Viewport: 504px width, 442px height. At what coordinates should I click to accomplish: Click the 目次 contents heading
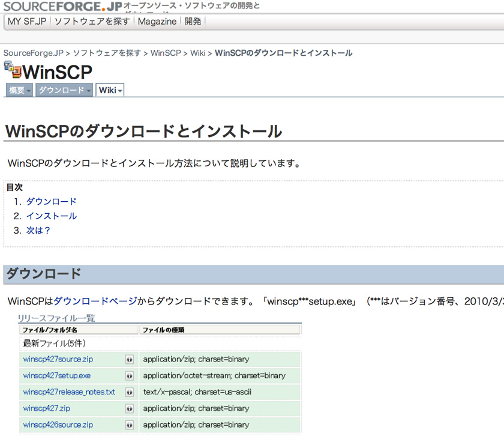[x=14, y=187]
